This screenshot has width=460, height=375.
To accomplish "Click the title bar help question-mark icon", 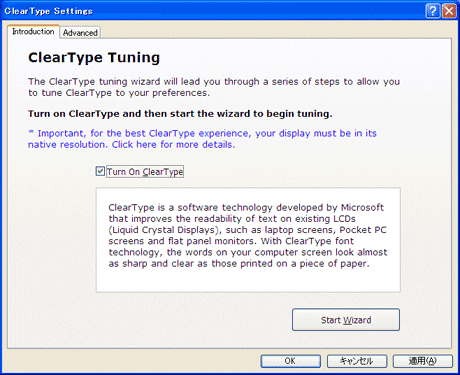I will click(x=433, y=11).
